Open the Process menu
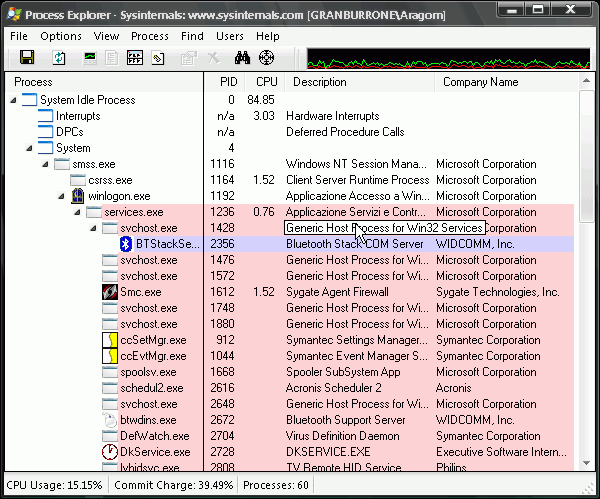The height and width of the screenshot is (499, 600). 150,36
